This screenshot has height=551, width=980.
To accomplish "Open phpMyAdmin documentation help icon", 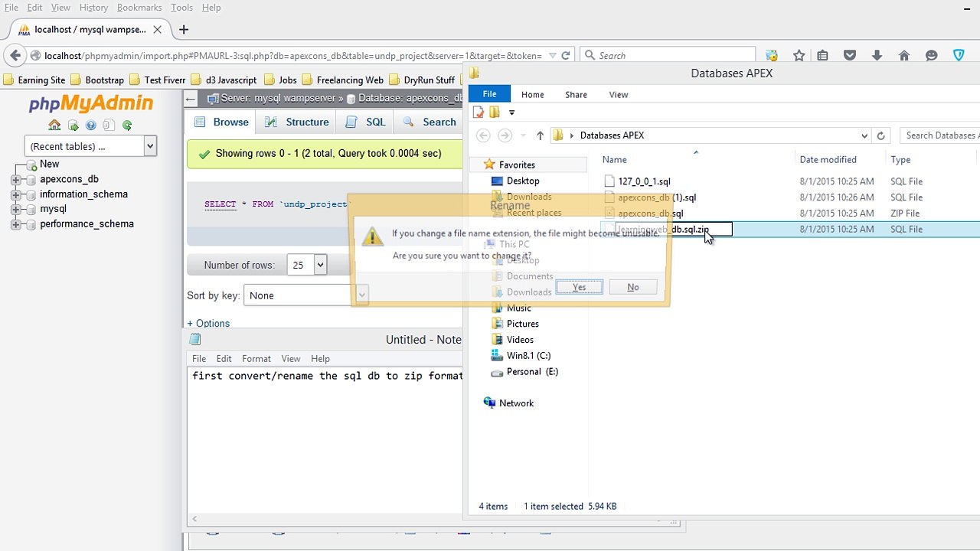I will pos(91,126).
